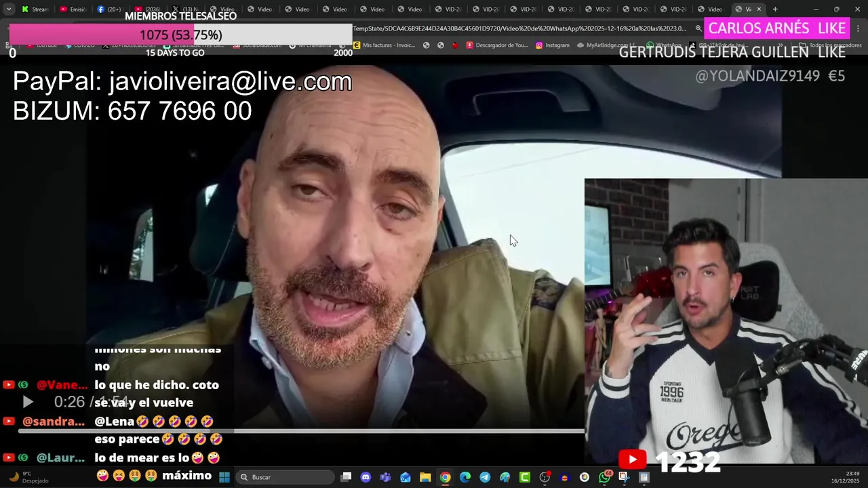This screenshot has width=868, height=488.
Task: Open the YouTube (2036) tab
Action: [x=148, y=9]
